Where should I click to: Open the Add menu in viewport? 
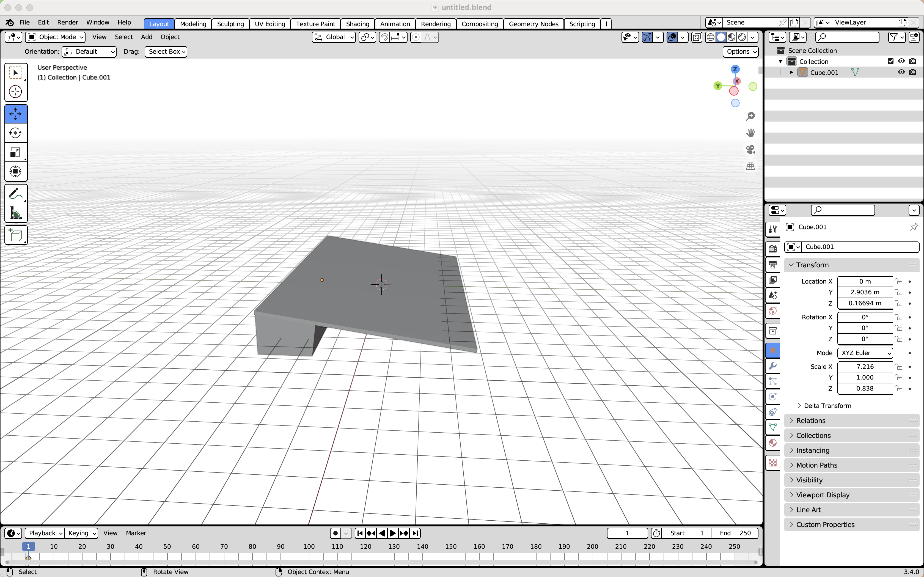[x=147, y=37]
